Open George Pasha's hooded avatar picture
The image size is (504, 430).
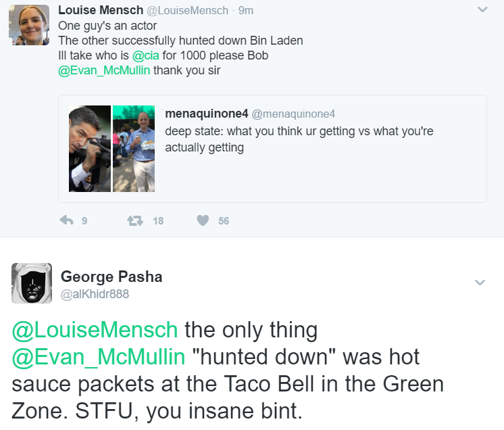[32, 283]
